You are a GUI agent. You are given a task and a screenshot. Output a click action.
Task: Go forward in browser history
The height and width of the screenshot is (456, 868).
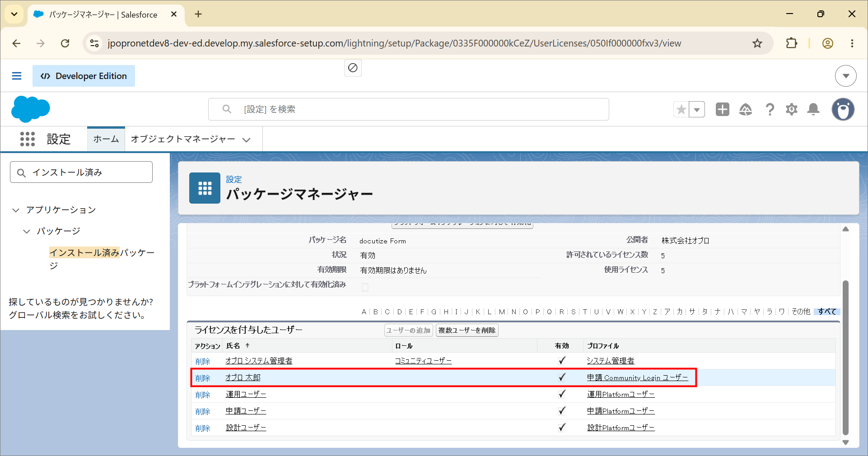(x=41, y=43)
